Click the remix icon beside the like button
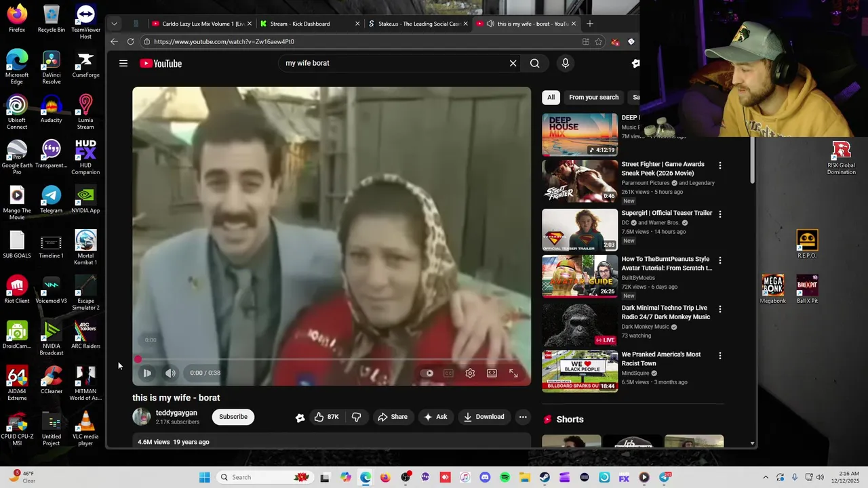Image resolution: width=868 pixels, height=488 pixels. click(x=300, y=418)
